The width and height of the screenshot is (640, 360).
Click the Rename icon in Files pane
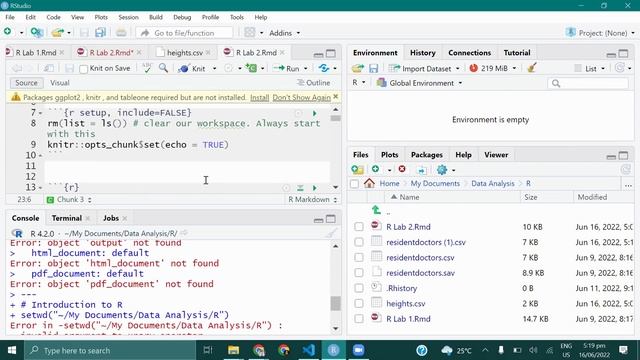coord(422,170)
